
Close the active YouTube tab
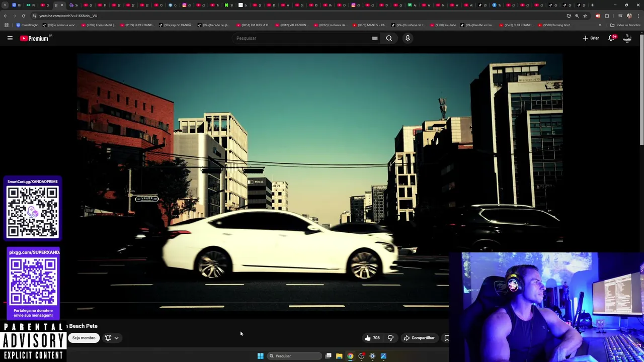62,5
